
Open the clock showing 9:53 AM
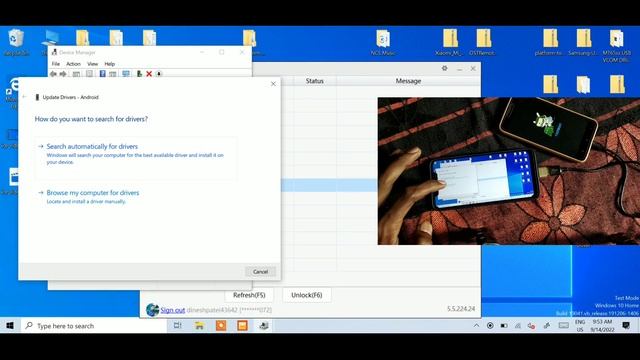[602, 326]
